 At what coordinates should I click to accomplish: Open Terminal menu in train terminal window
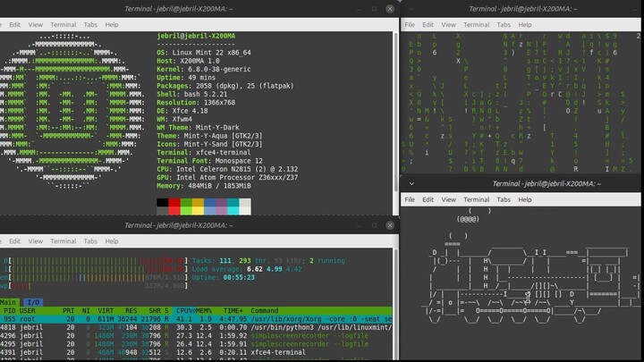(x=477, y=199)
